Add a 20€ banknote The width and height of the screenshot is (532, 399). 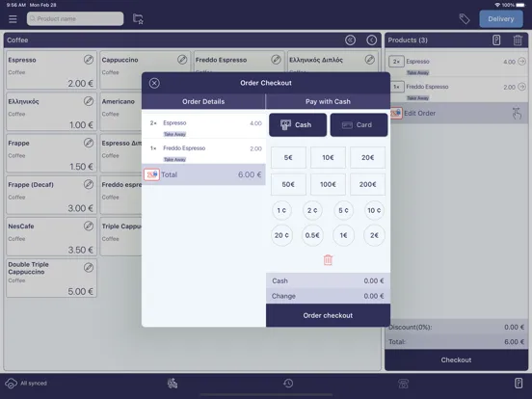pos(368,157)
